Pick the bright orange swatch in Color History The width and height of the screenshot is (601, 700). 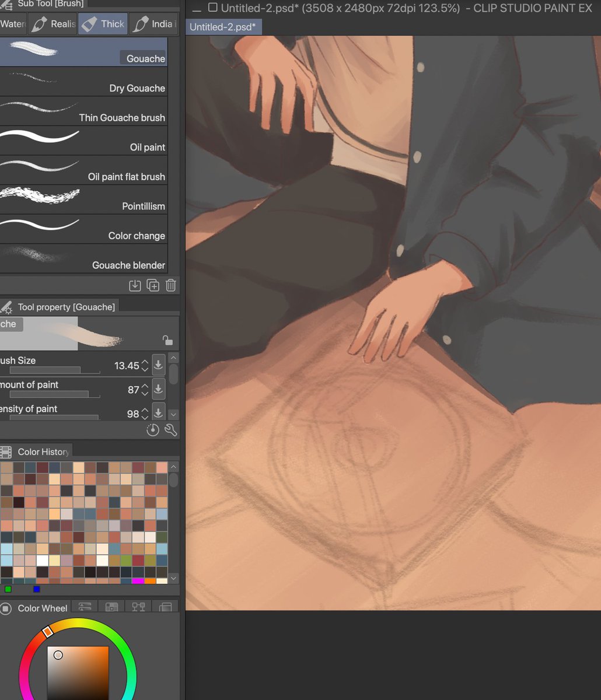(150, 581)
